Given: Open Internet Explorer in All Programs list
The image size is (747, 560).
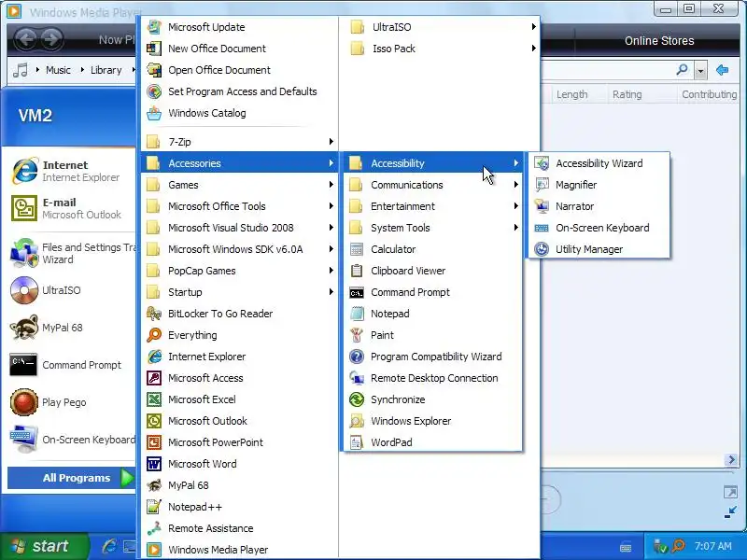Looking at the screenshot, I should click(x=240, y=357).
